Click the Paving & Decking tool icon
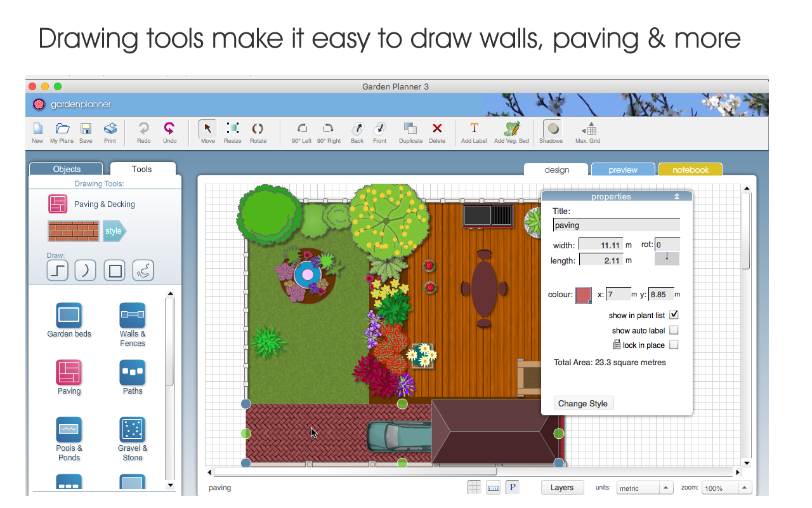 (58, 204)
